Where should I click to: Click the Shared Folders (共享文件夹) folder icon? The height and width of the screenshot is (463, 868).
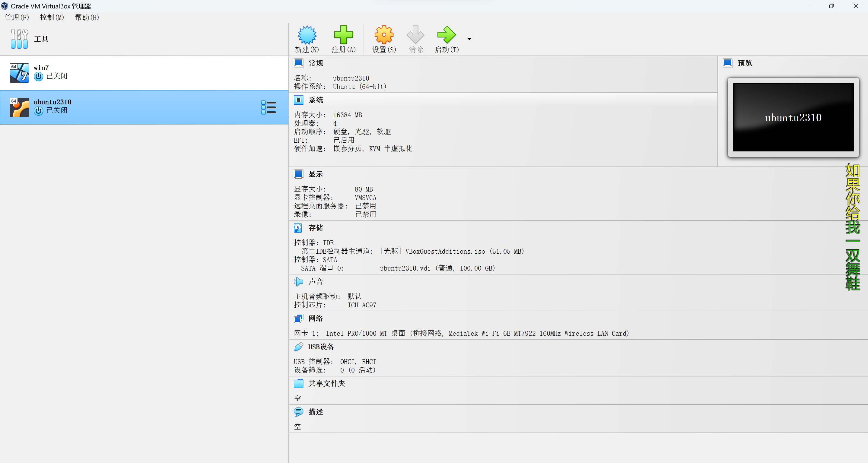click(x=299, y=383)
